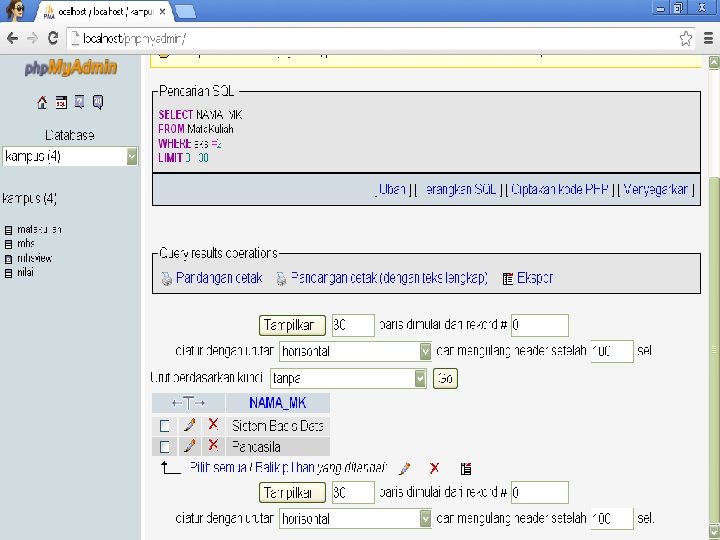This screenshot has height=540, width=720.
Task: Click browser forward arrow
Action: pyautogui.click(x=32, y=38)
